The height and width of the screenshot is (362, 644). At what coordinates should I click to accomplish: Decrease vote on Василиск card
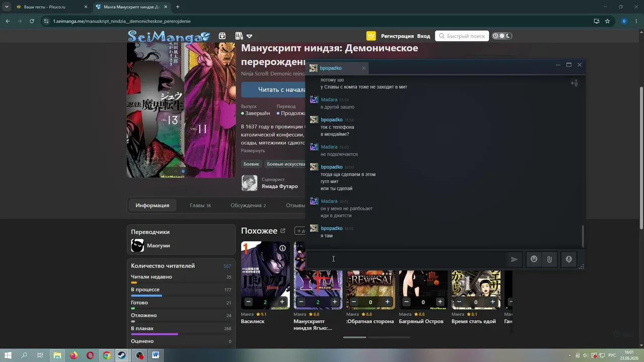point(249,302)
